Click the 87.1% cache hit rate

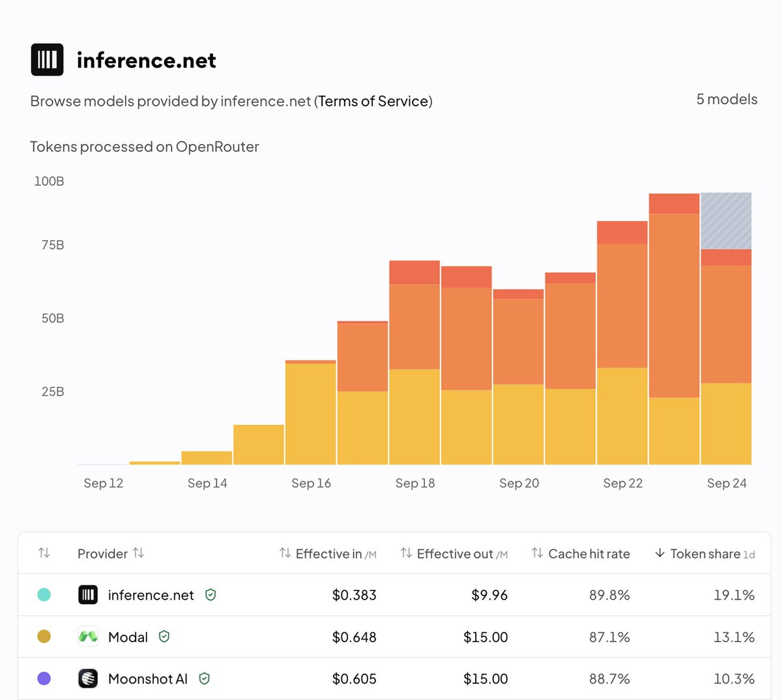pyautogui.click(x=609, y=637)
